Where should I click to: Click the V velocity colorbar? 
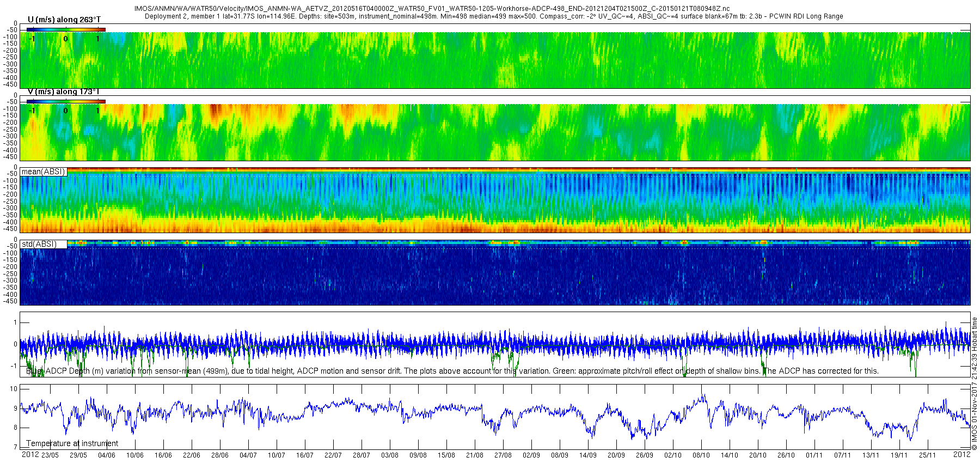coord(66,101)
